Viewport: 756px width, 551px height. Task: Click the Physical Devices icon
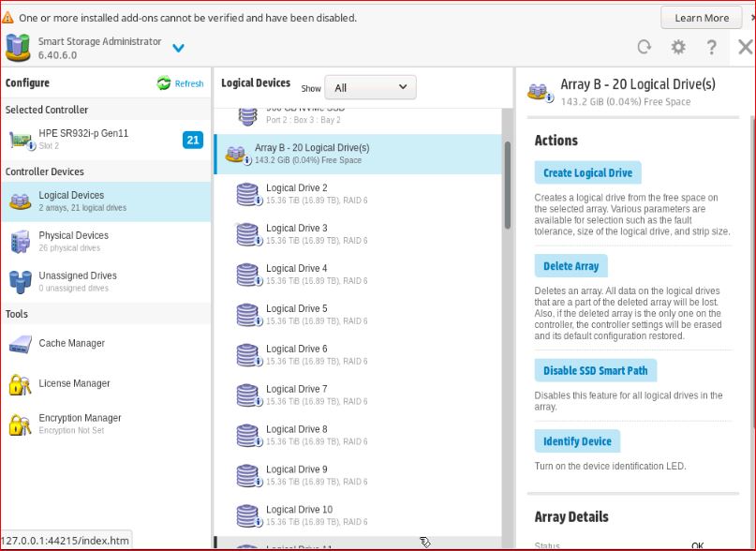(x=21, y=241)
